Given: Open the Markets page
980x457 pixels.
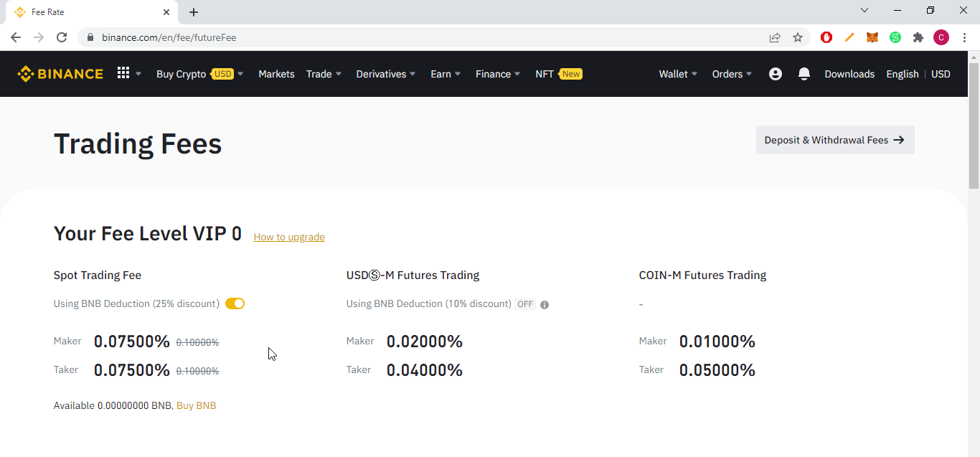Looking at the screenshot, I should (276, 74).
